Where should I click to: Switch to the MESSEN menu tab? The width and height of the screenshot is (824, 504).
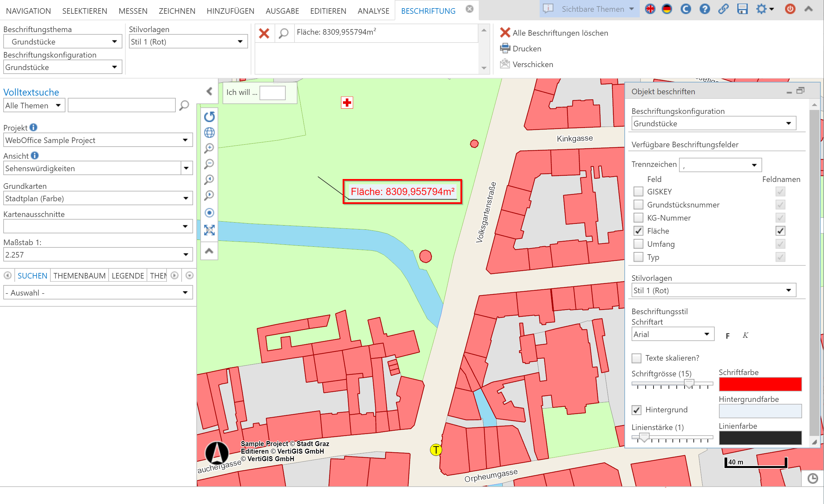click(x=133, y=11)
